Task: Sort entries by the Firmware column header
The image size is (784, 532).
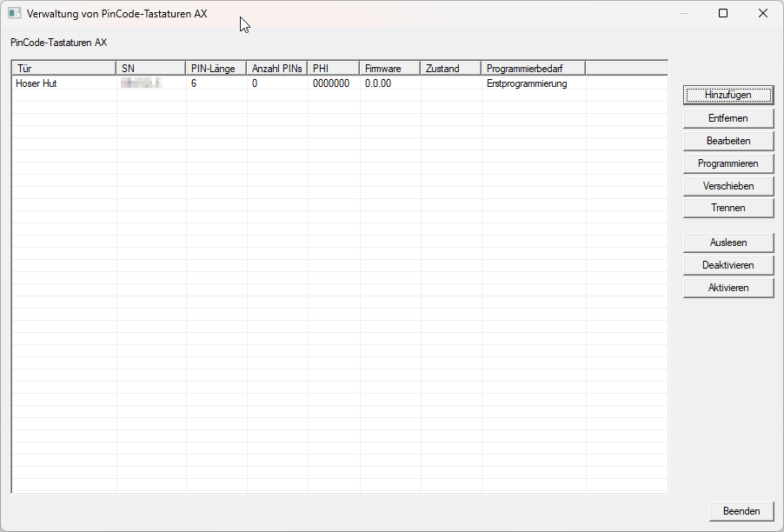Action: [x=389, y=69]
